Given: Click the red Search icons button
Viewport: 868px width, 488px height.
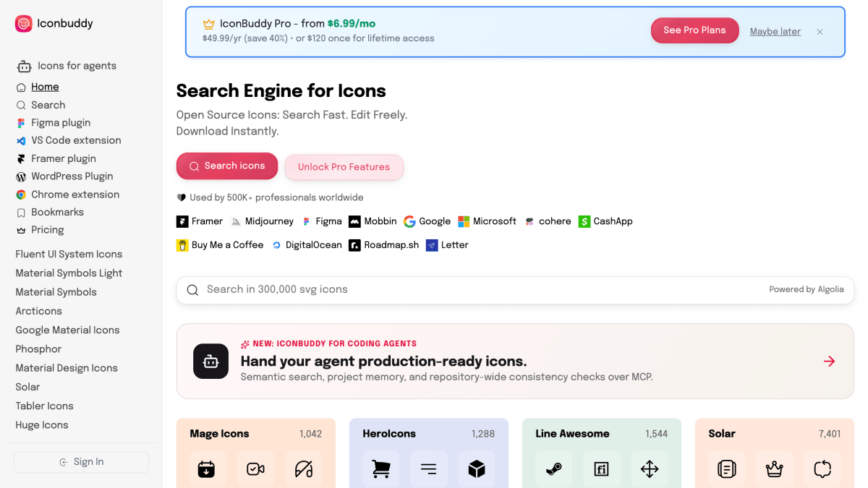Looking at the screenshot, I should tap(227, 166).
